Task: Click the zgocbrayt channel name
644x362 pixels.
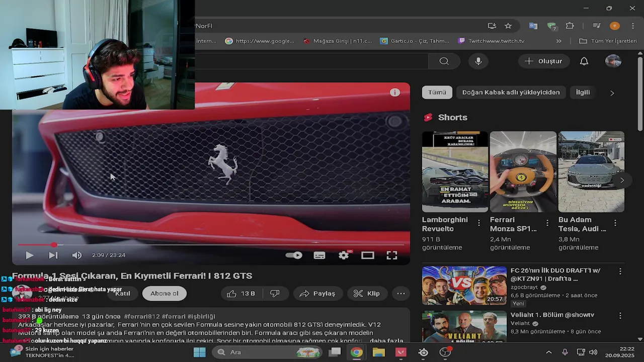Action: 524,288
